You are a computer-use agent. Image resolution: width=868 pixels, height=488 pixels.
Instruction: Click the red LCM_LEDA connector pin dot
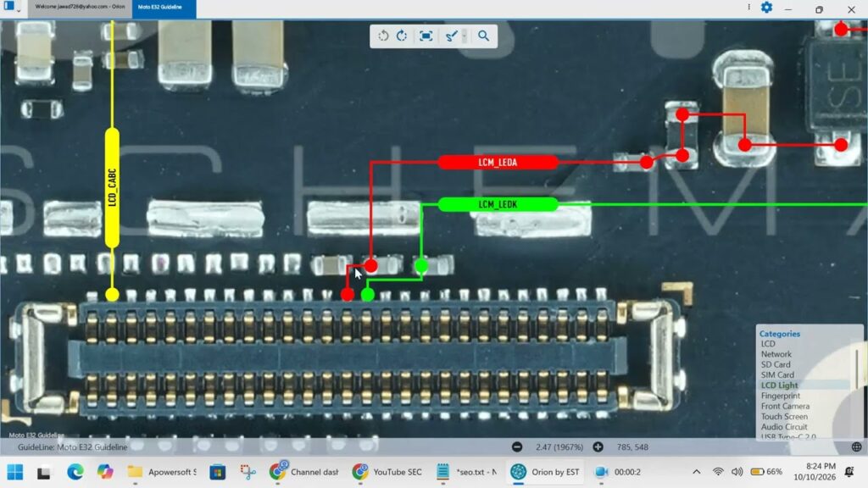(347, 294)
